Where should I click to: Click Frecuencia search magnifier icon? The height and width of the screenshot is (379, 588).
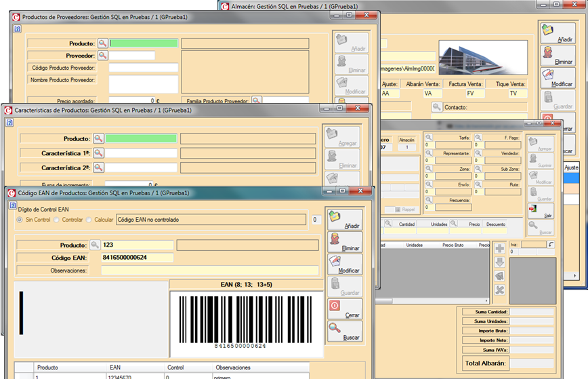(x=429, y=200)
